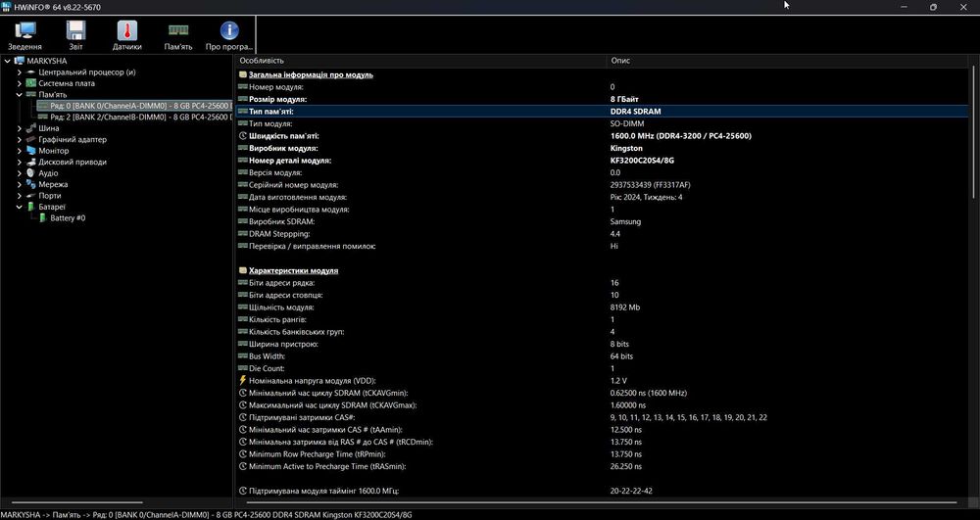Select the Щільність модуля row
This screenshot has width=980, height=520.
602,307
